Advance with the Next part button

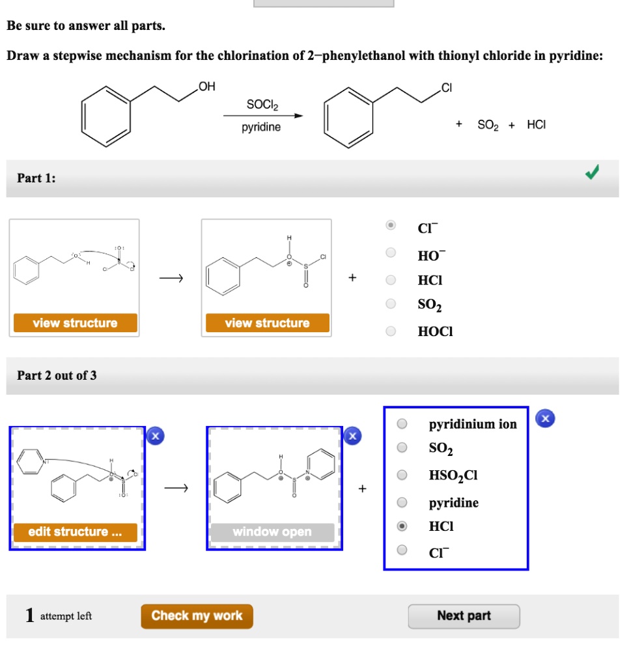click(463, 615)
